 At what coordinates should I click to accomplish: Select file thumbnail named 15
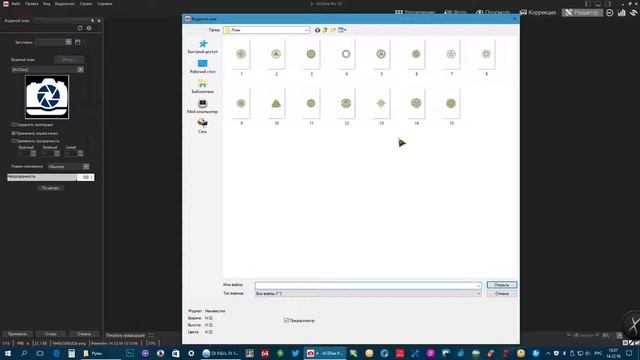tap(451, 107)
